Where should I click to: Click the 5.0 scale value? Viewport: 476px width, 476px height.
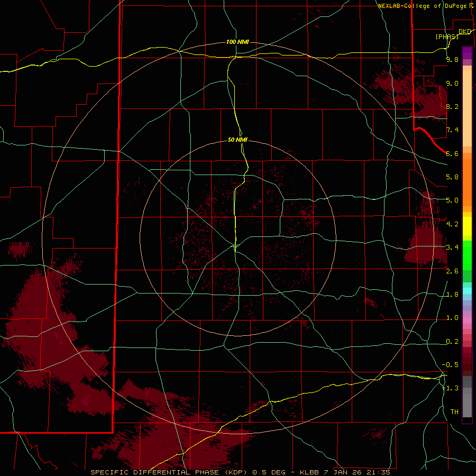tap(452, 200)
